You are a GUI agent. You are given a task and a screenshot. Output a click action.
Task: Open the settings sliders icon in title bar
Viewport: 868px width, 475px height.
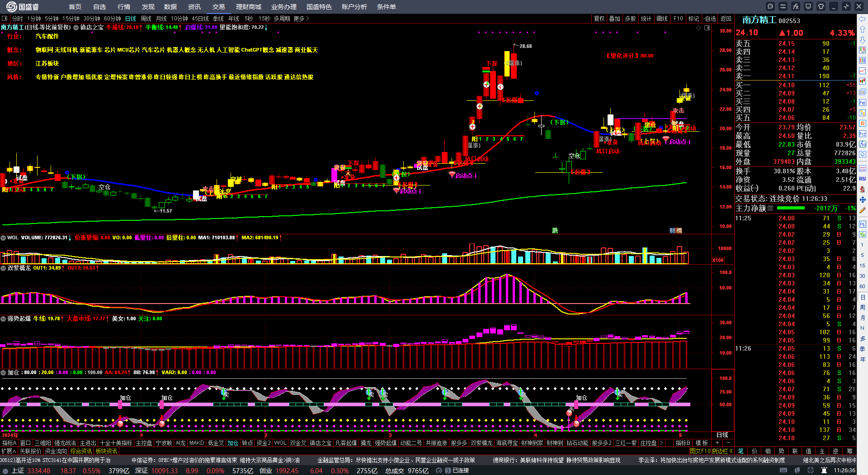(x=783, y=6)
